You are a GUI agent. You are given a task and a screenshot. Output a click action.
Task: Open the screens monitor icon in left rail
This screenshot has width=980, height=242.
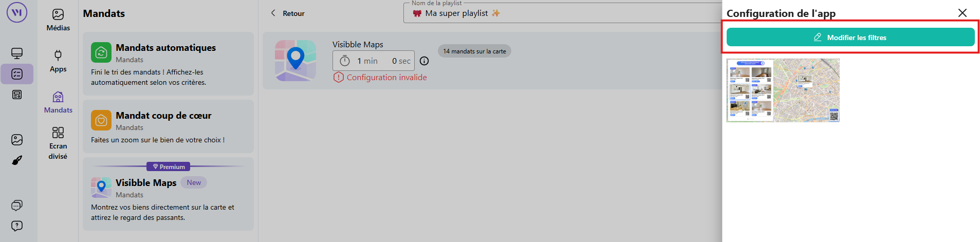click(x=17, y=53)
